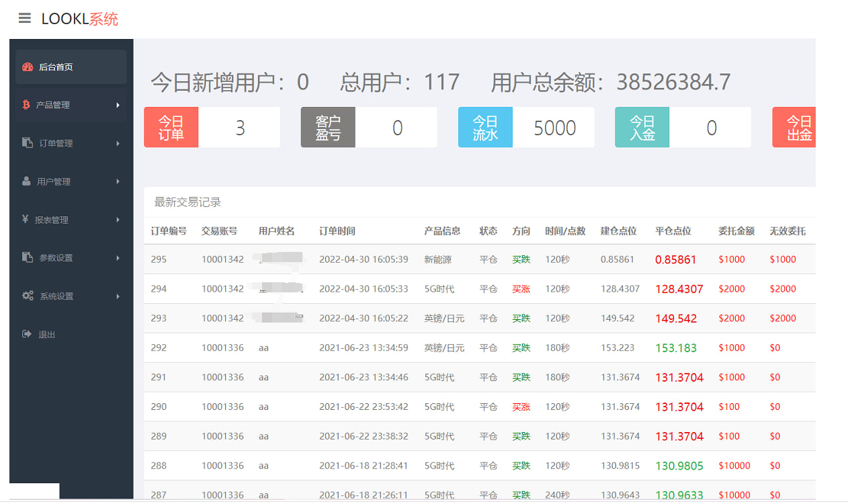Open the 系统设置 menu item

[71, 296]
